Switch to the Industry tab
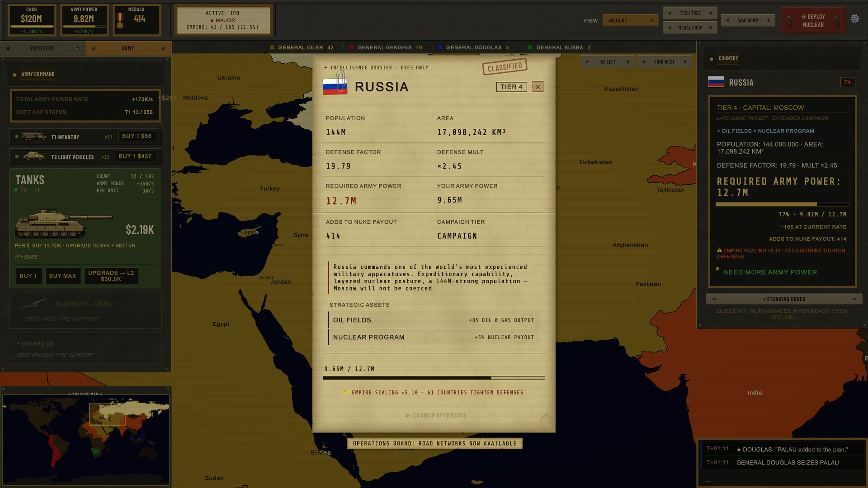The height and width of the screenshot is (488, 868). [x=42, y=48]
